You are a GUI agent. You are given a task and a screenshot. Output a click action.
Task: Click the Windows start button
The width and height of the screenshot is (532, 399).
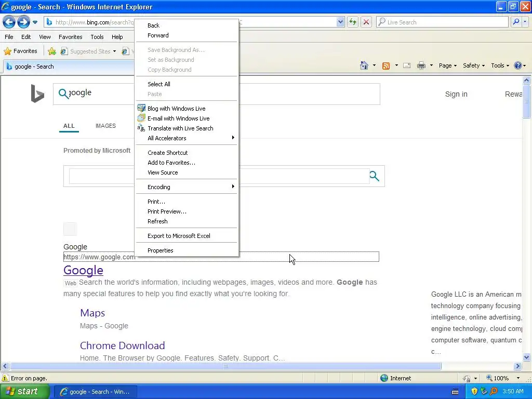(25, 392)
